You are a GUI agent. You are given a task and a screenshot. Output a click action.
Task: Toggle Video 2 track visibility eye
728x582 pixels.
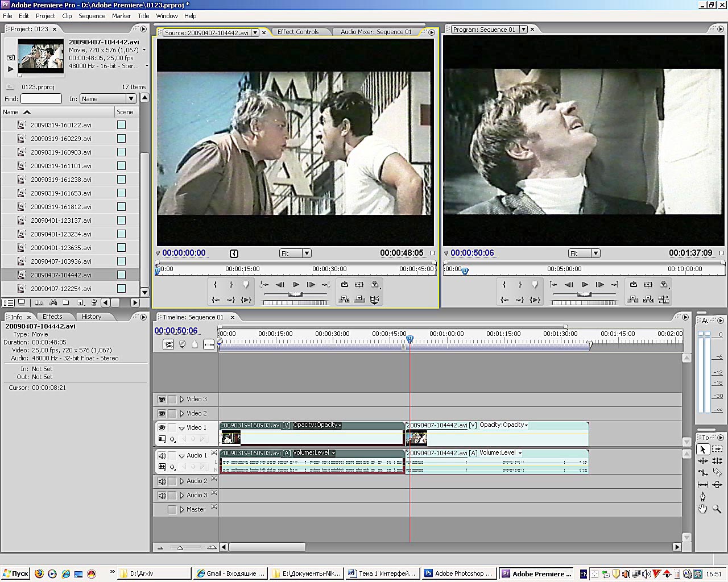[162, 414]
